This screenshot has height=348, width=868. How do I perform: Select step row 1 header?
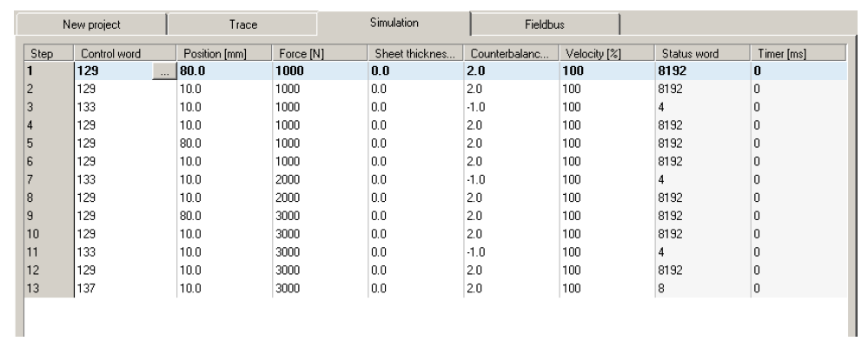[x=49, y=71]
